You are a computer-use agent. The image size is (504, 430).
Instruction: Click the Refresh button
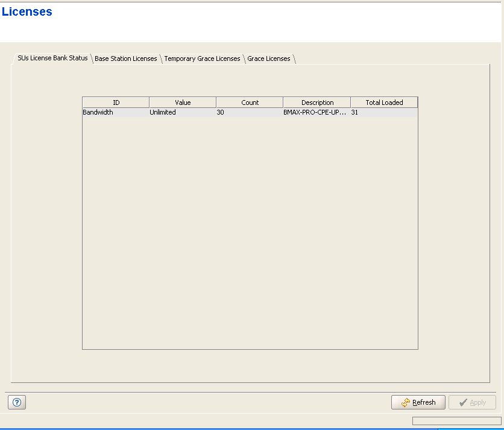418,402
